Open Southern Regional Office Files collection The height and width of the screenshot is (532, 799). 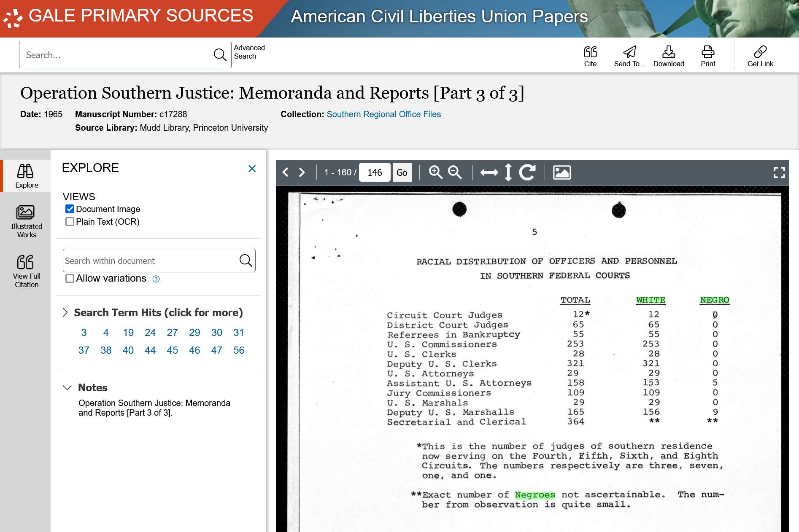click(x=383, y=114)
